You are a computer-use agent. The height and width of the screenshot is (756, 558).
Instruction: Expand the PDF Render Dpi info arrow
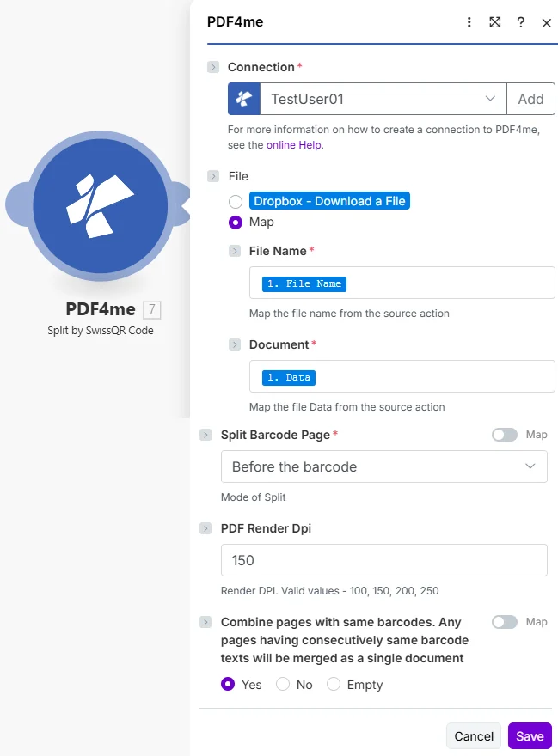click(205, 528)
